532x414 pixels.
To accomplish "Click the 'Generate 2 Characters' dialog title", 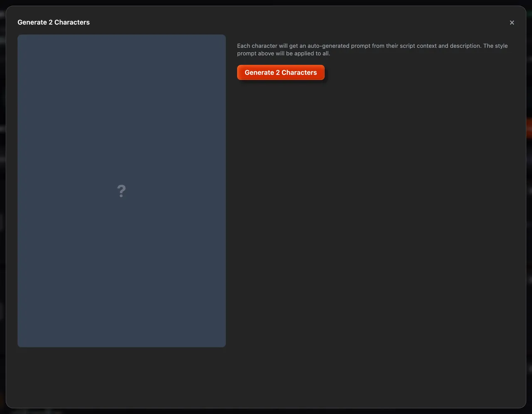I will [x=54, y=22].
